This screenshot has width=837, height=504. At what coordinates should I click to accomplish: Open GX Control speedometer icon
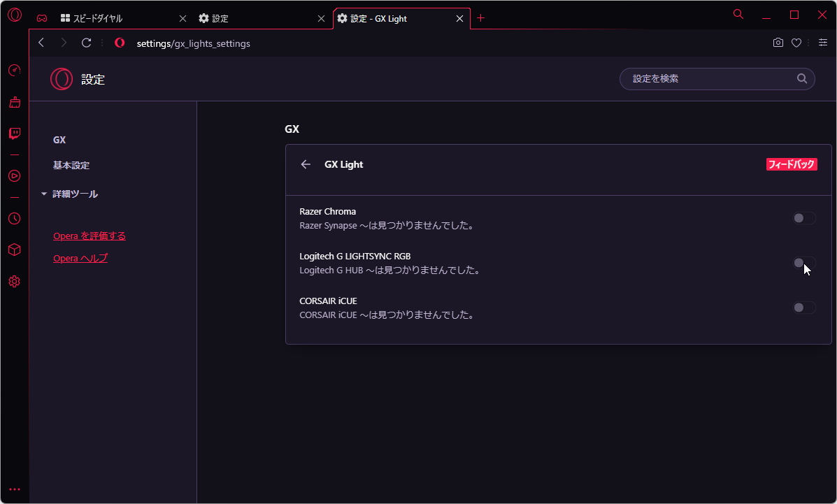[15, 71]
